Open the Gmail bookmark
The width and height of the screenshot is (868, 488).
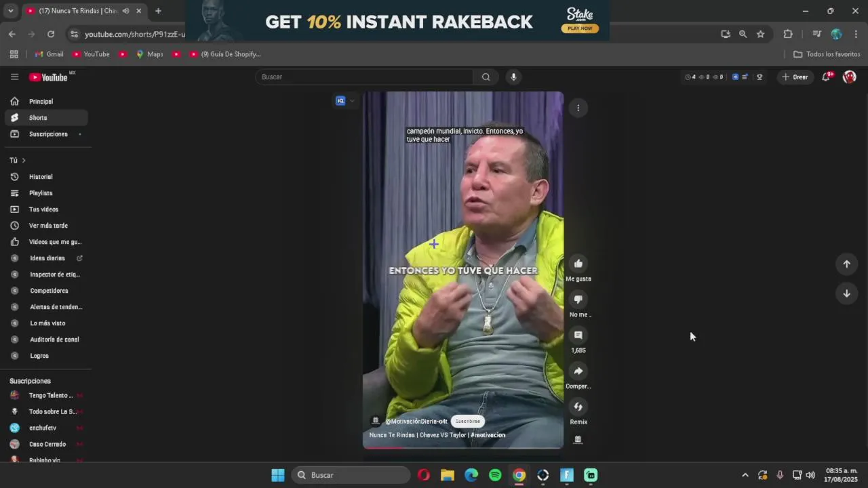[49, 54]
